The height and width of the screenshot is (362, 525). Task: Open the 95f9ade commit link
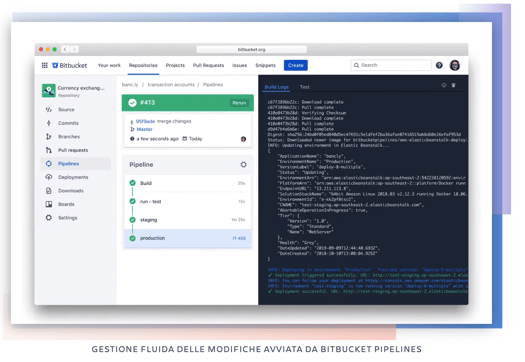(145, 121)
